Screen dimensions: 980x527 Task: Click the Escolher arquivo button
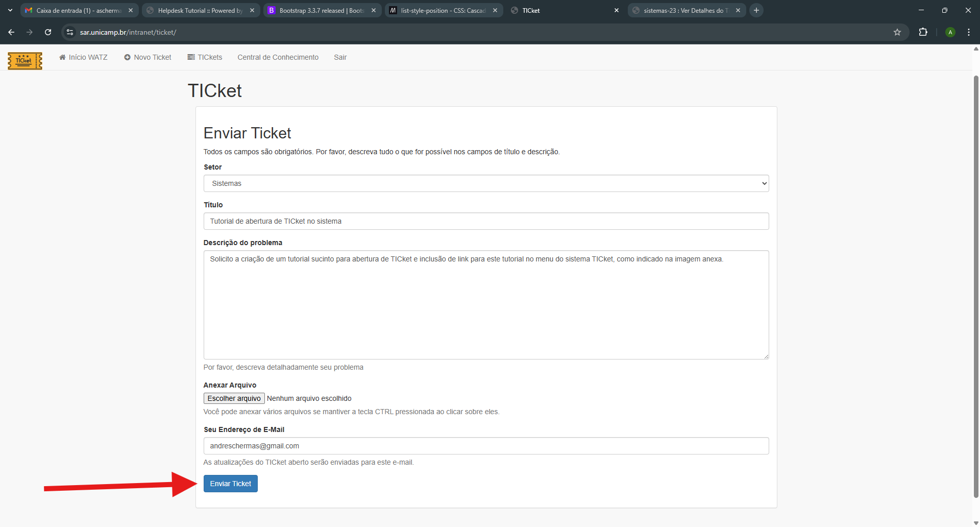(x=234, y=398)
